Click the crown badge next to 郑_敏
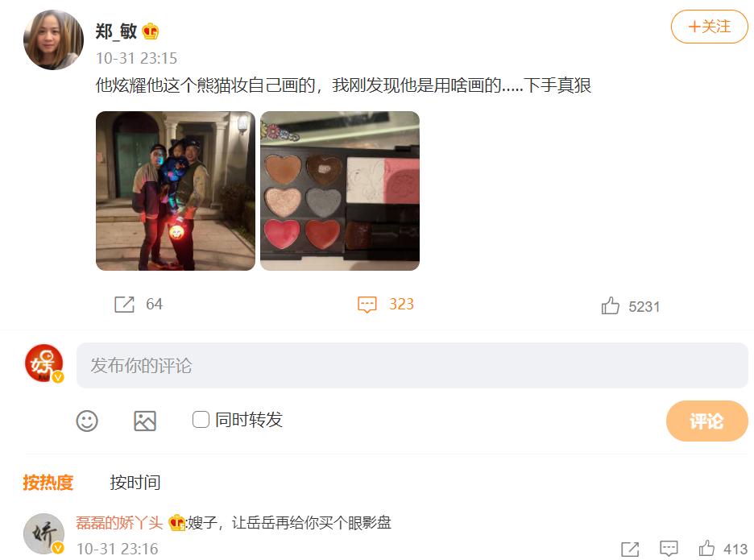Screen dimensions: 754x560 tap(151, 31)
